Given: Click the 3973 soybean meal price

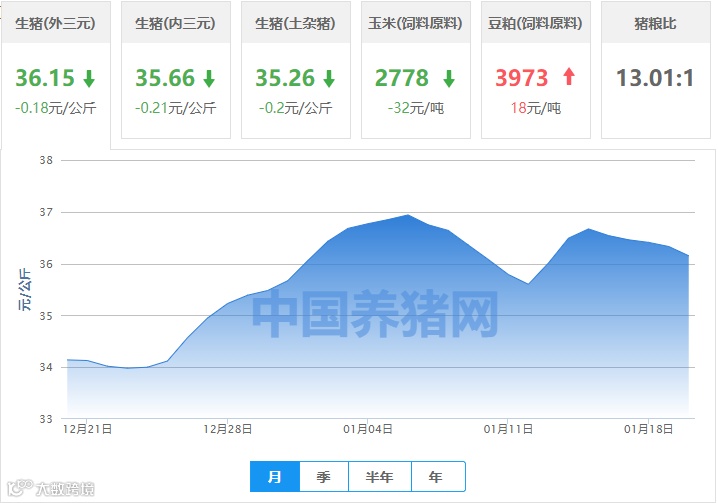Looking at the screenshot, I should (x=522, y=78).
